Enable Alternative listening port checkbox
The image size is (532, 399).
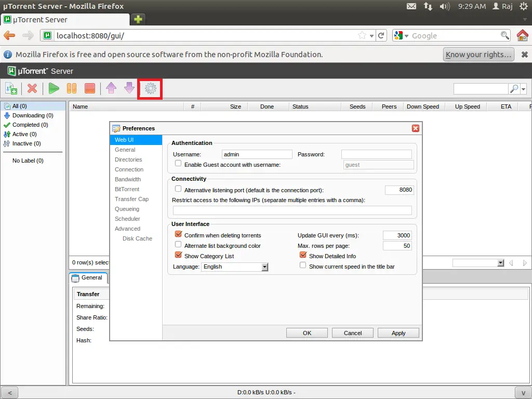(x=178, y=189)
